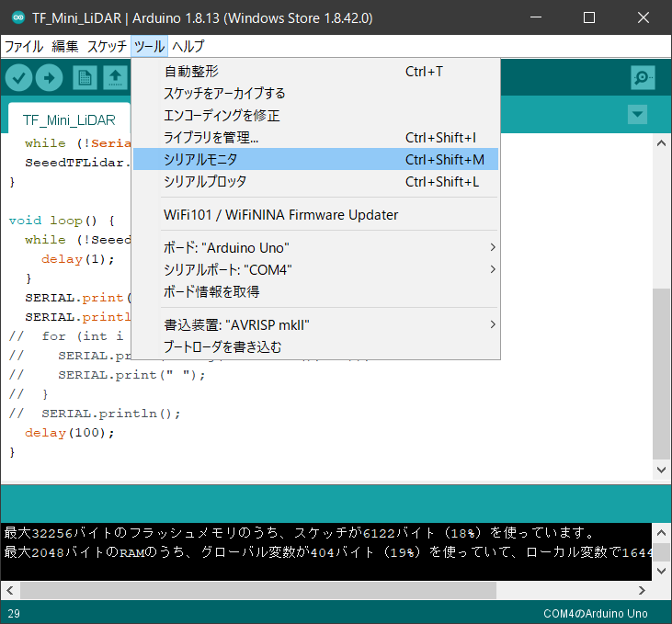Viewport: 672px width, 624px height.
Task: Click console scrollbar down arrow
Action: 661,571
